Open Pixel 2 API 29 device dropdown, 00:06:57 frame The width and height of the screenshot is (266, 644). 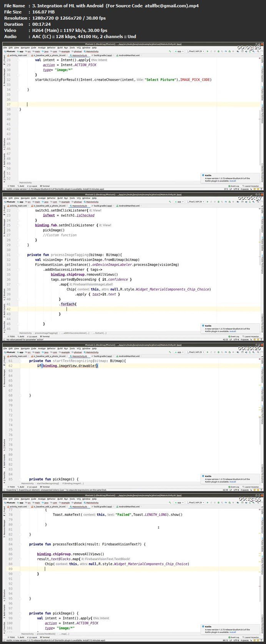[x=196, y=202]
